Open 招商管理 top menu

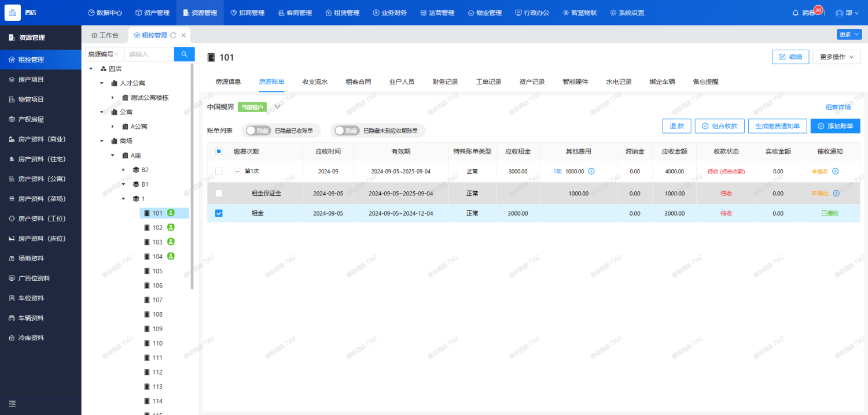click(247, 13)
